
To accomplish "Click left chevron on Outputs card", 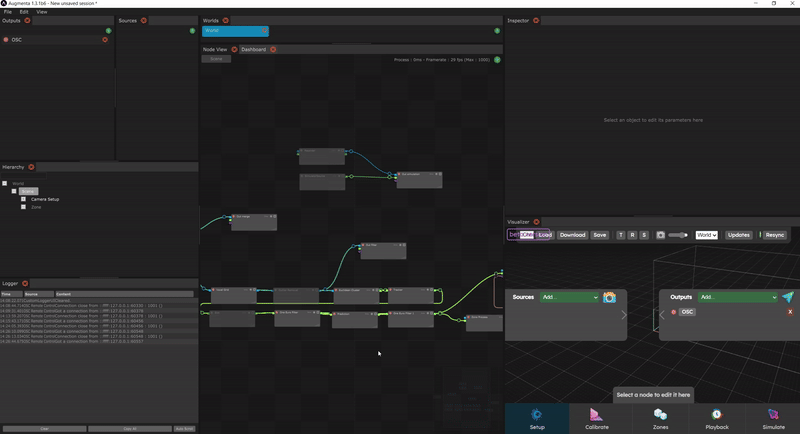I will pyautogui.click(x=662, y=315).
